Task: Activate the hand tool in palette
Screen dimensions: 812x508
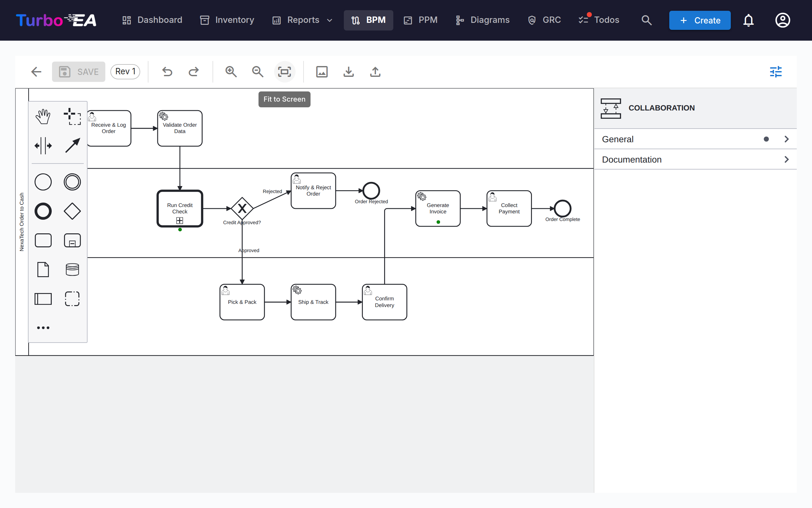Action: 43,117
